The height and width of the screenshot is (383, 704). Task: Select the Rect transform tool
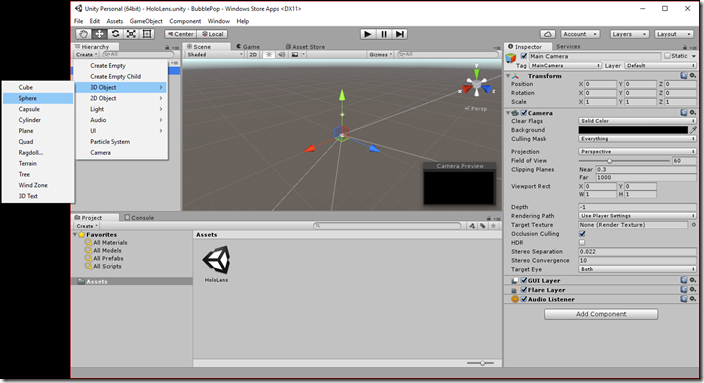pos(147,34)
